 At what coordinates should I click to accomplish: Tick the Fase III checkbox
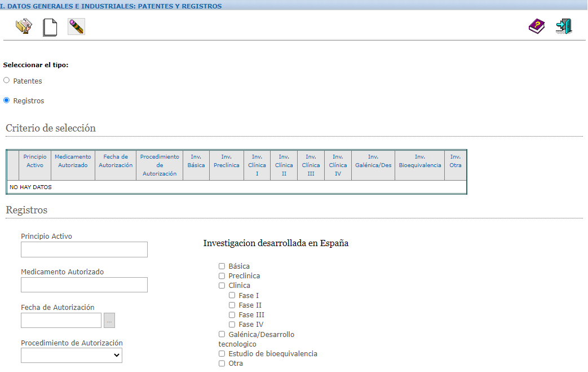tap(232, 314)
